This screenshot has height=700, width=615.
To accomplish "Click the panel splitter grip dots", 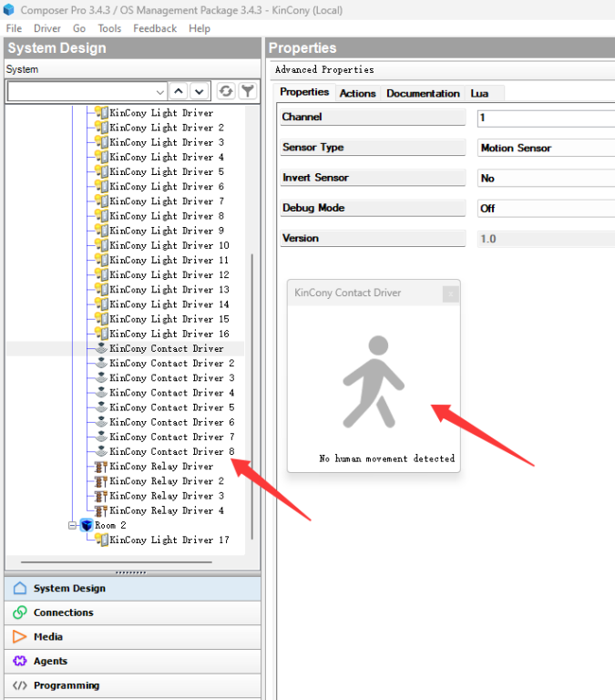I will pyautogui.click(x=131, y=572).
